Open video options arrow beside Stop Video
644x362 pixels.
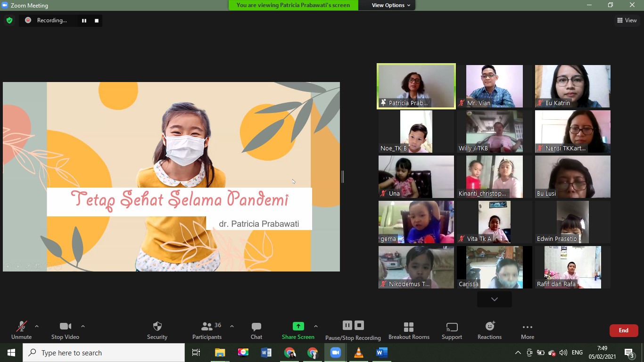pos(83,326)
